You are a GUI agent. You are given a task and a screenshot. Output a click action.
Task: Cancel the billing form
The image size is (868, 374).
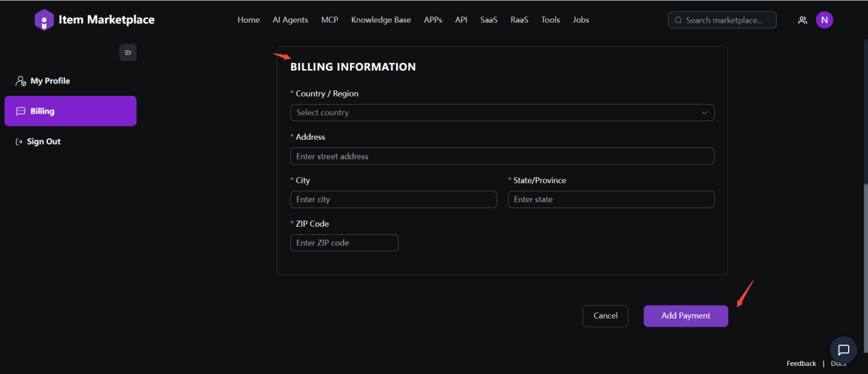[605, 316]
